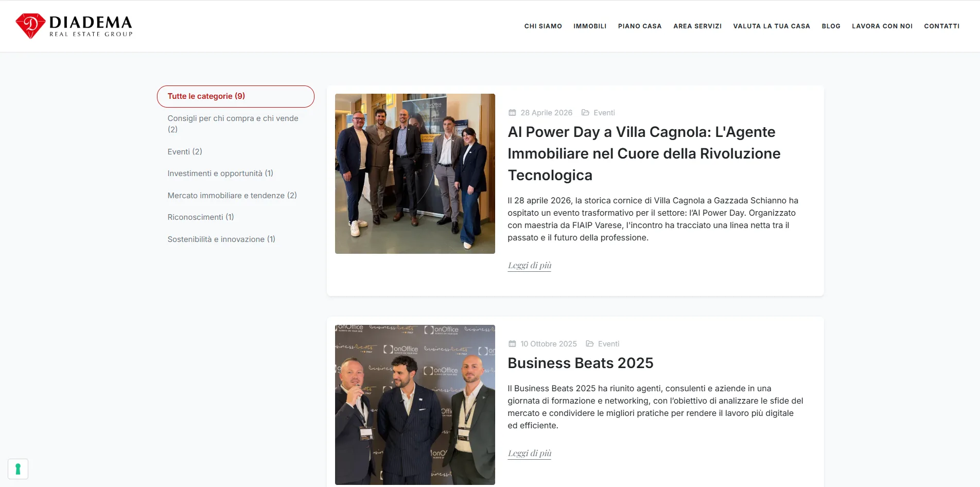Select Area Servizi from the top menu
This screenshot has height=487, width=980.
pos(697,26)
